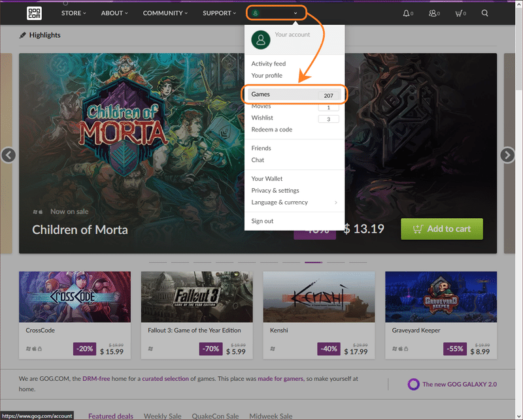Switch to Featured deals tab
This screenshot has height=420, width=523.
pos(110,415)
